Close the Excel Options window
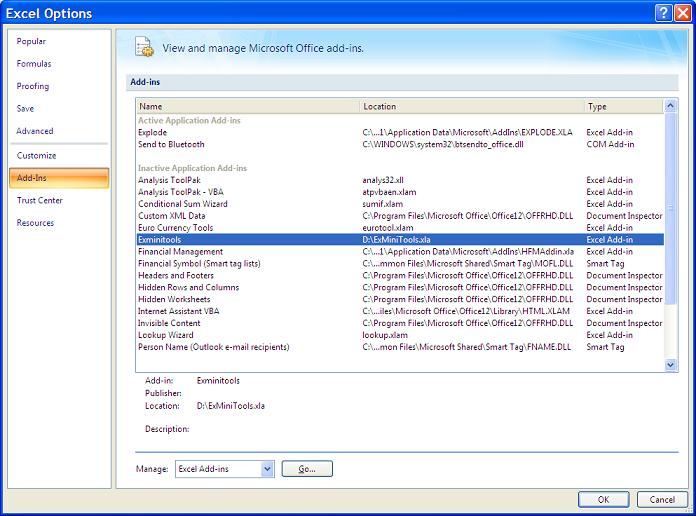This screenshot has height=516, width=696. tap(681, 13)
